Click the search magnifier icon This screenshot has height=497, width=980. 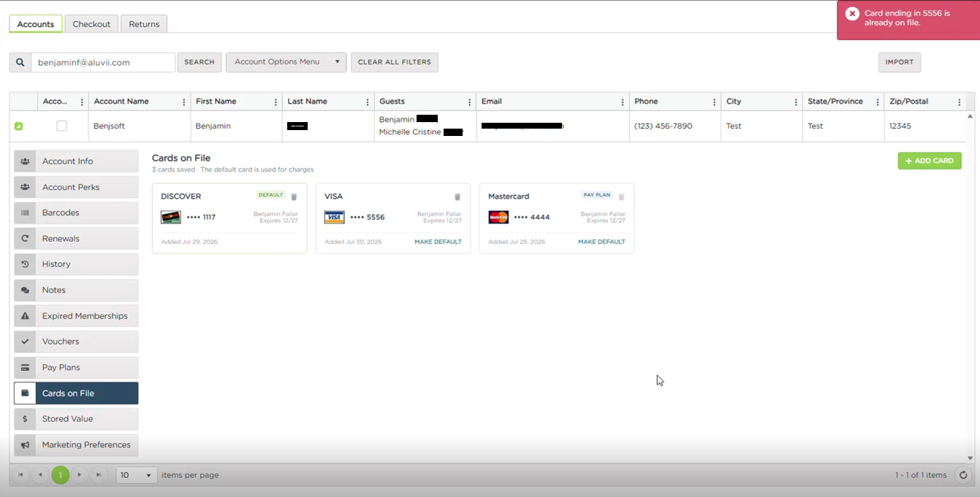20,62
